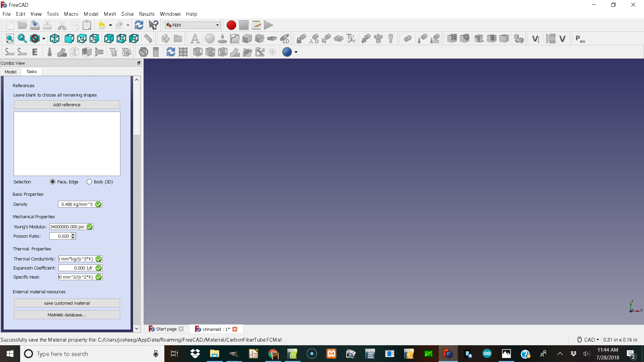This screenshot has width=644, height=362.
Task: Click the red macro record button
Action: click(x=231, y=25)
